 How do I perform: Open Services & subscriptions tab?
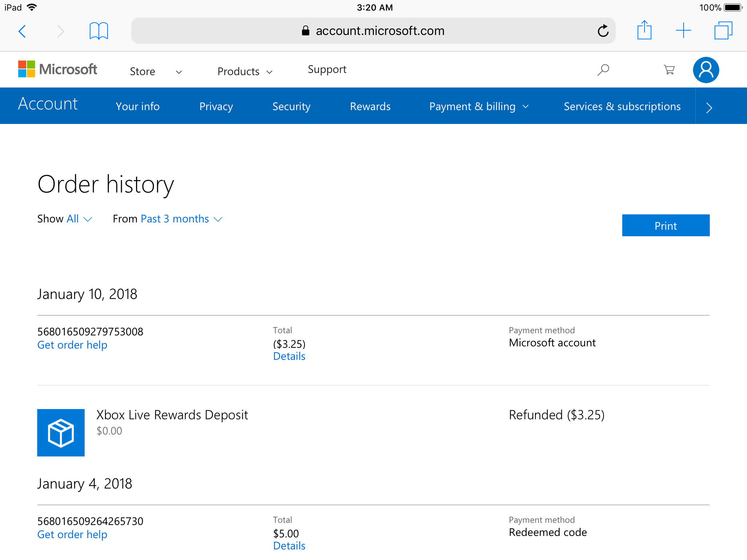[x=622, y=106]
